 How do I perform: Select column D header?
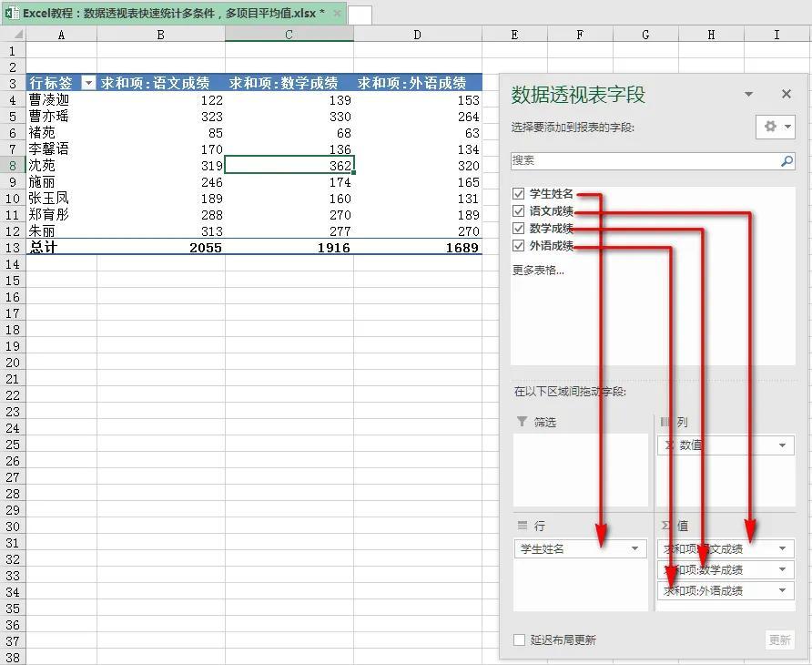(x=418, y=35)
